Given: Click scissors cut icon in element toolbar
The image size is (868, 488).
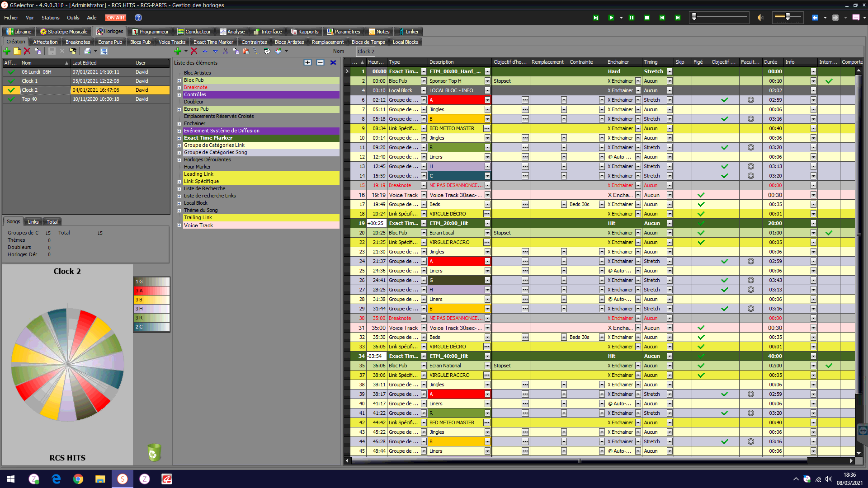Looking at the screenshot, I should (x=226, y=51).
